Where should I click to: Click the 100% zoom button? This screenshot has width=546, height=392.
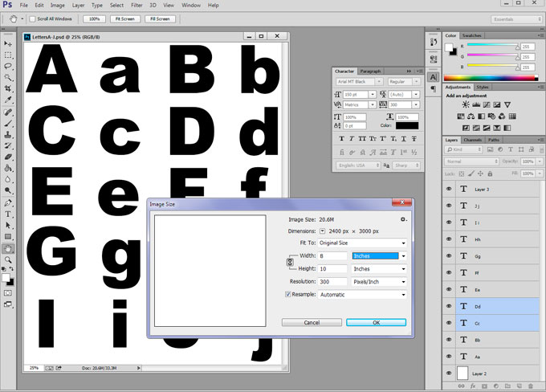95,18
